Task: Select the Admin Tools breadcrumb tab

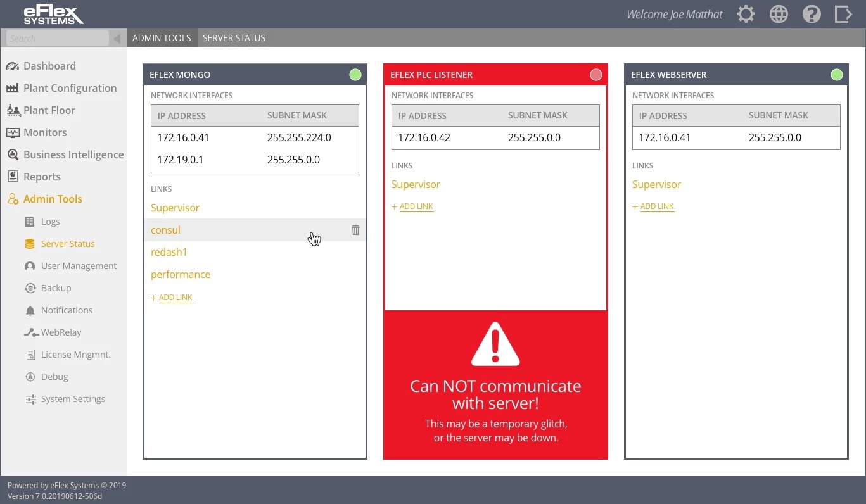Action: click(162, 38)
